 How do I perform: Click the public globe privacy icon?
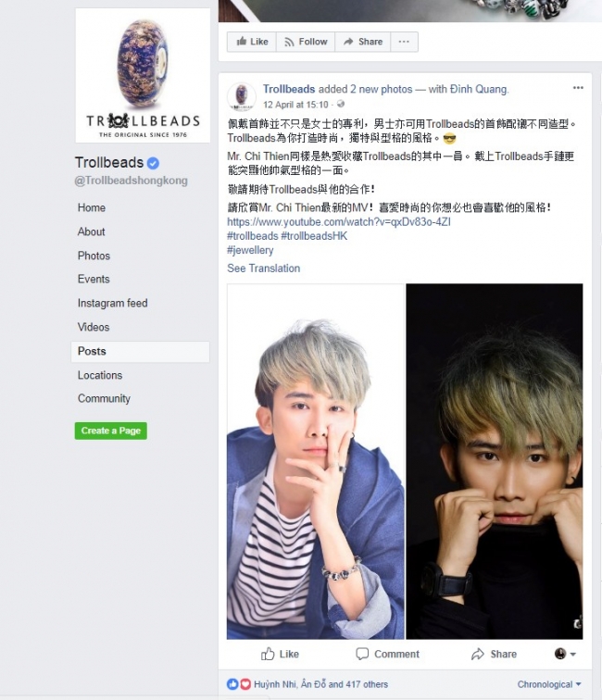341,105
